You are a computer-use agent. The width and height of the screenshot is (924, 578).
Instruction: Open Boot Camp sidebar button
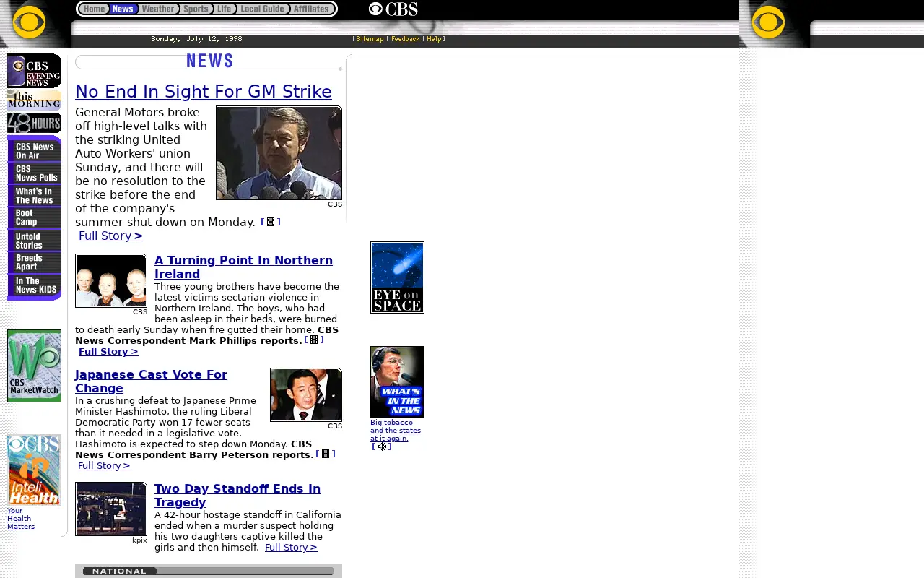(35, 218)
